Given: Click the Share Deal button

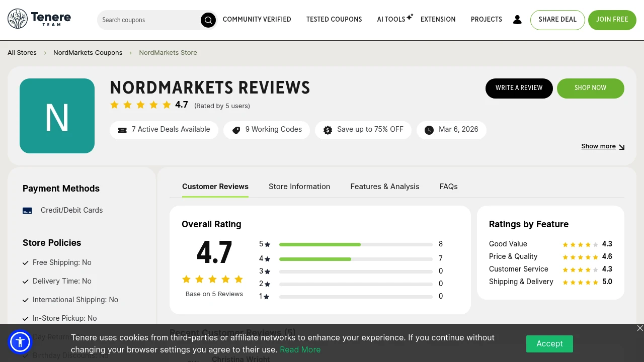Looking at the screenshot, I should [557, 20].
